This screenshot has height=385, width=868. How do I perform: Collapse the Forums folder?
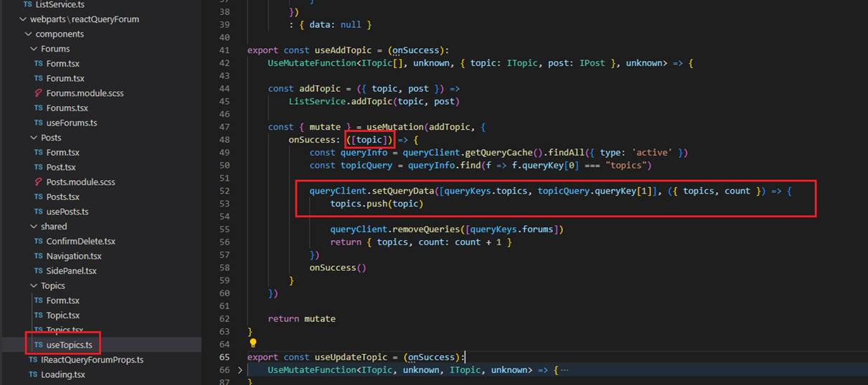tap(34, 49)
